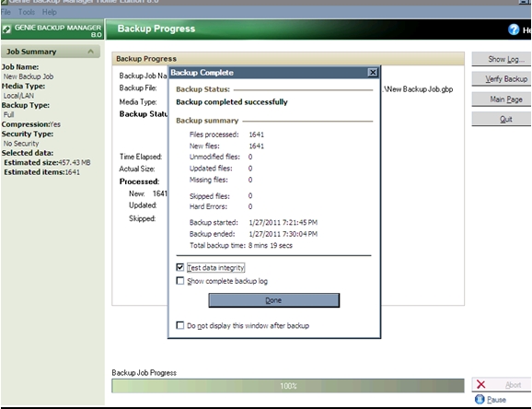
Task: Click the 'Local/LAN' media type value
Action: (x=18, y=96)
